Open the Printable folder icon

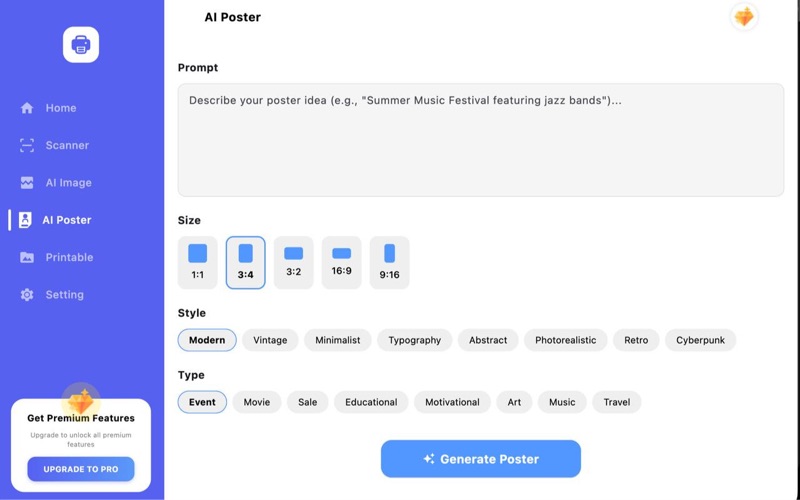pyautogui.click(x=27, y=257)
